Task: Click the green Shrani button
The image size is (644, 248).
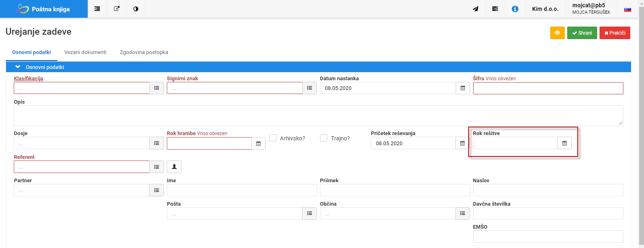Action: pyautogui.click(x=582, y=33)
